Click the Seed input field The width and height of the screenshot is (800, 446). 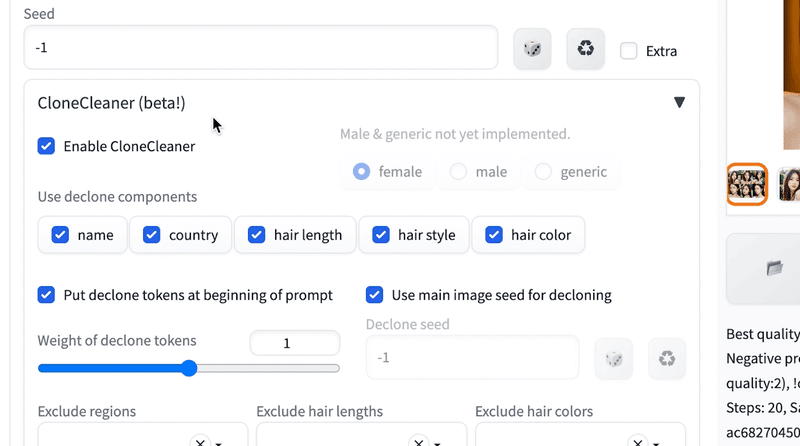click(x=260, y=47)
